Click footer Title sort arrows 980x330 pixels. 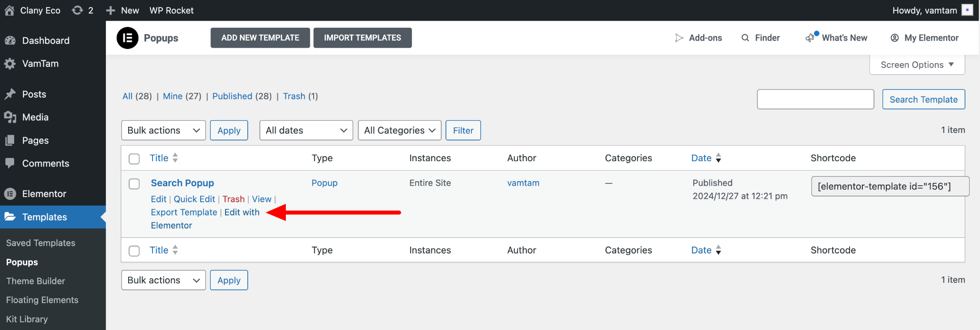(x=175, y=250)
